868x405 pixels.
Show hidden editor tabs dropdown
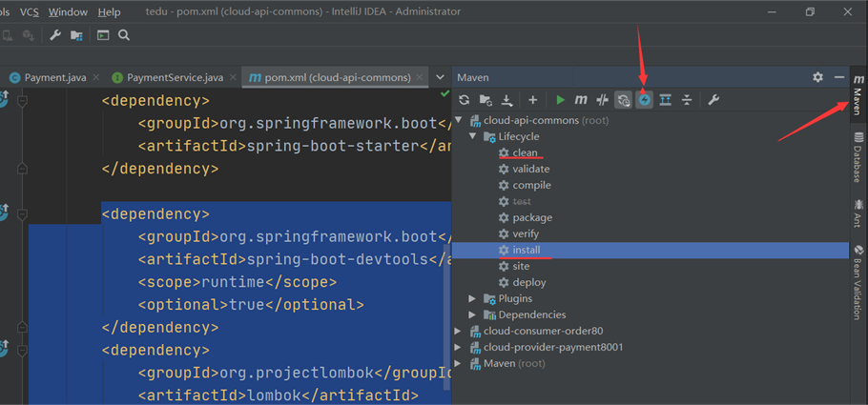[x=440, y=77]
